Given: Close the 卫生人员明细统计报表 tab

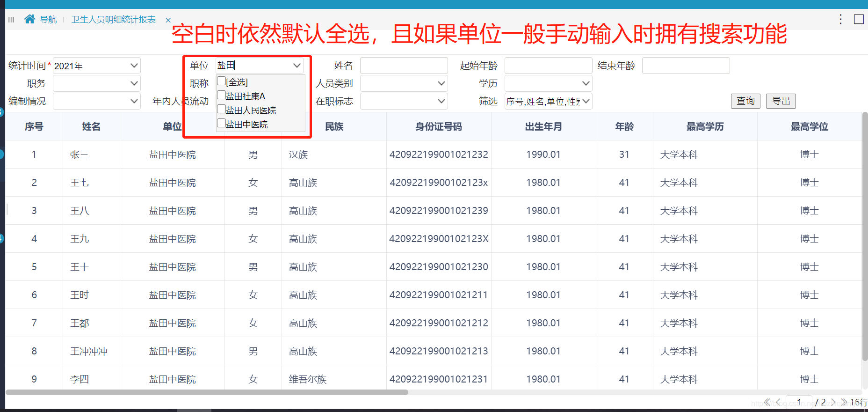Looking at the screenshot, I should click(168, 20).
